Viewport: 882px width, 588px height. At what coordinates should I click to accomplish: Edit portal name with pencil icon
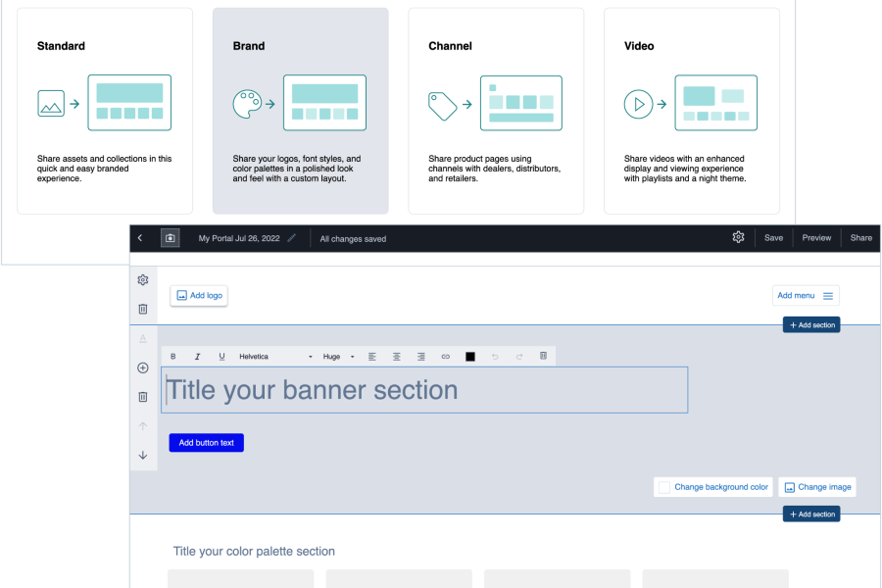click(291, 238)
